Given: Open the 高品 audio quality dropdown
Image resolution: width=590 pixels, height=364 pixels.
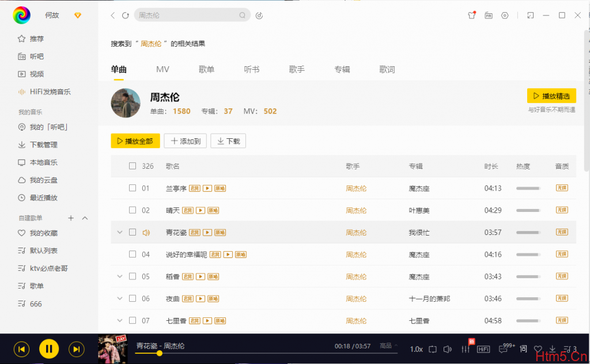Looking at the screenshot, I should tap(389, 346).
